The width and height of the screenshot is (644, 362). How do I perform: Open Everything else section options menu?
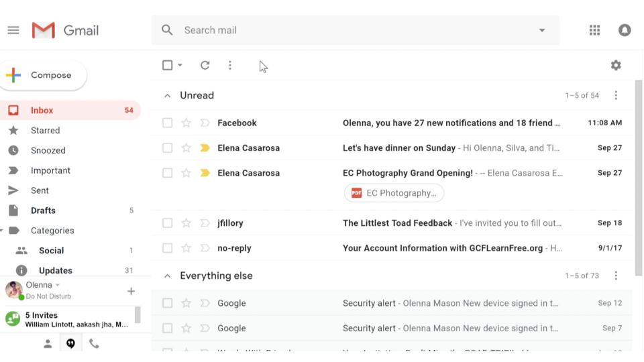[615, 276]
